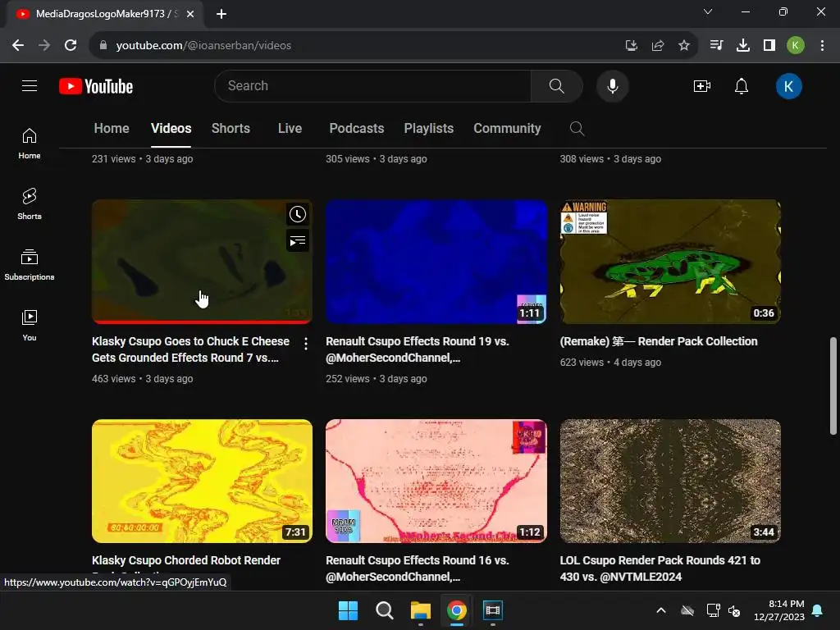Open the brown 3:44 video thumbnail

click(x=670, y=481)
